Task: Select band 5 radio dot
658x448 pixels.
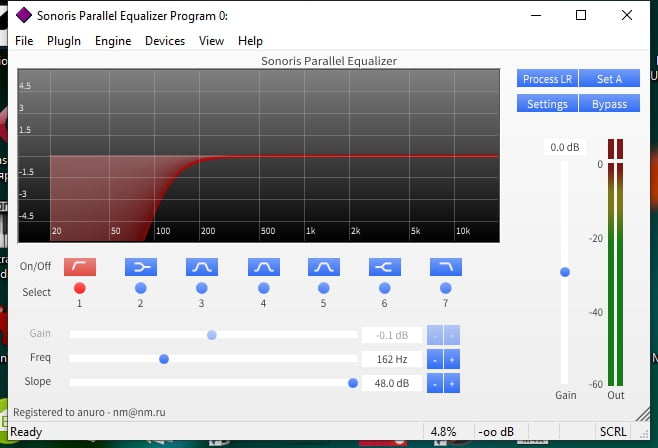Action: click(x=324, y=288)
